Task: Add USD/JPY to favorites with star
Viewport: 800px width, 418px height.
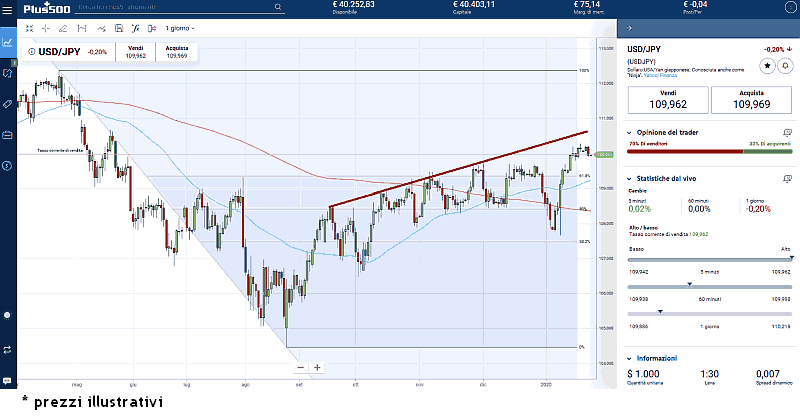Action: pyautogui.click(x=767, y=65)
